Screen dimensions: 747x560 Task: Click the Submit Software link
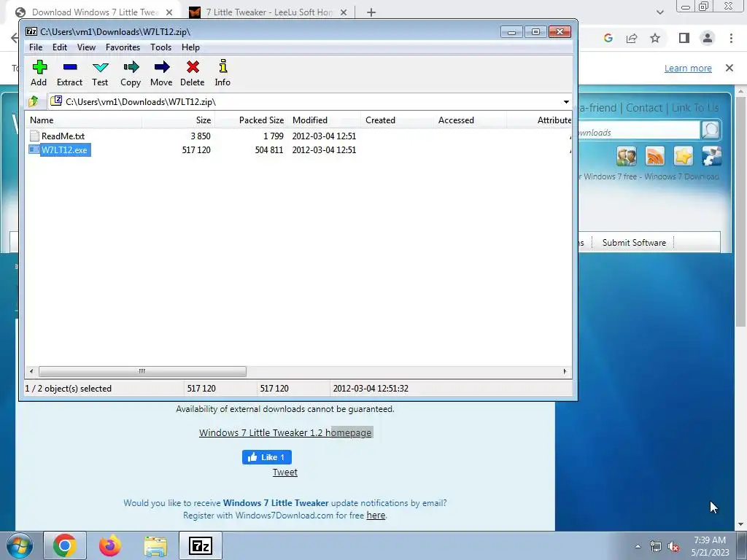[634, 243]
